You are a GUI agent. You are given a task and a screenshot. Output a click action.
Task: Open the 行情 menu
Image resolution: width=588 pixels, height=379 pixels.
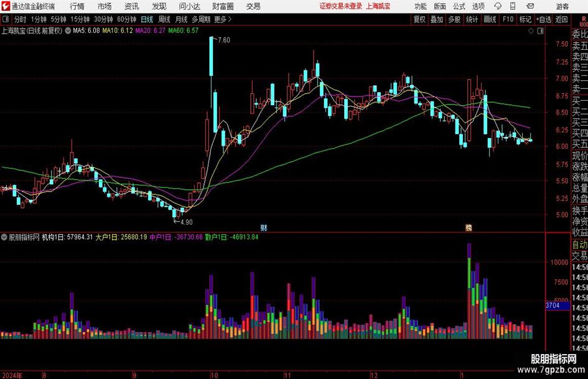coord(77,6)
